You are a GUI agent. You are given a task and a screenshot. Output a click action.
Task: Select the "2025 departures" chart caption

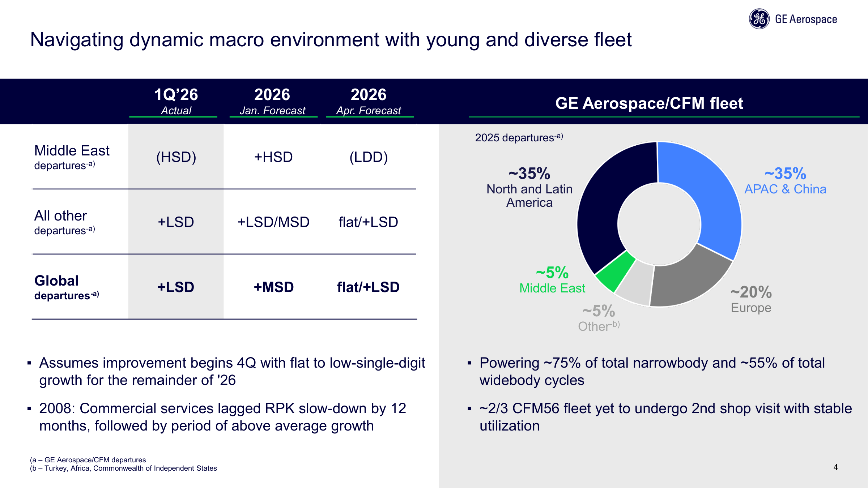[x=519, y=137]
